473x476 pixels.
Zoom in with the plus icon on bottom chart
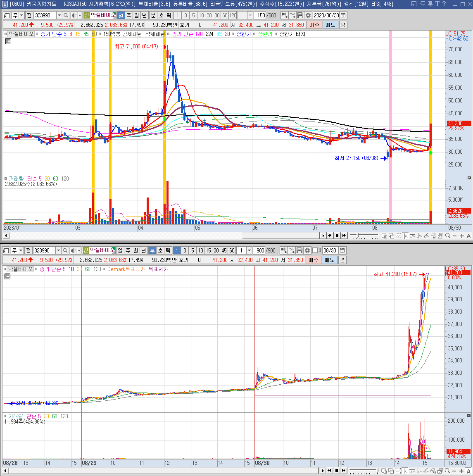click(x=462, y=471)
